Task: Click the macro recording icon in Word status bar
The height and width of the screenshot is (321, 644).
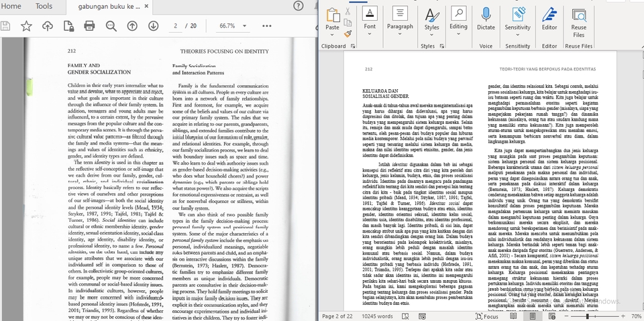Action: (x=422, y=316)
